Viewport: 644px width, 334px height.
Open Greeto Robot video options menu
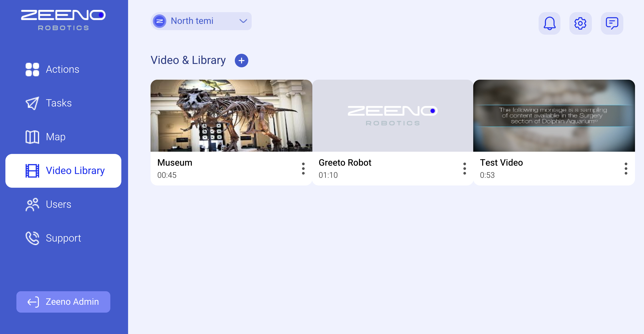464,169
